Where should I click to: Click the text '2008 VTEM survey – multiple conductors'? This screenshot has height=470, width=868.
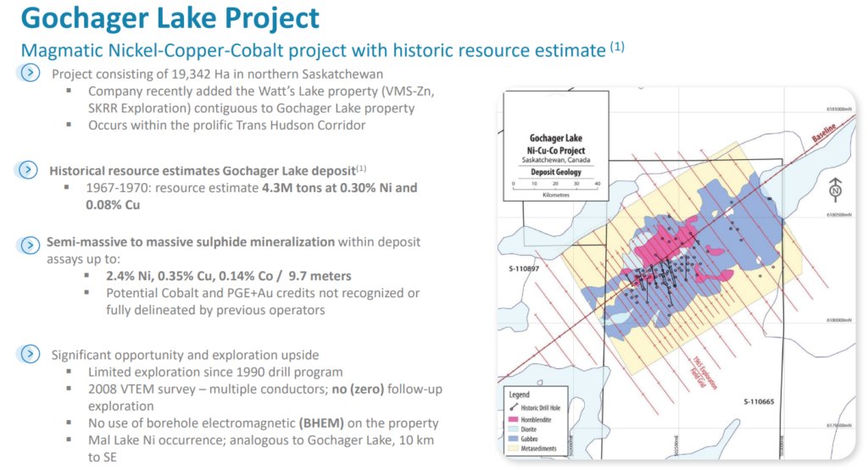pos(208,389)
